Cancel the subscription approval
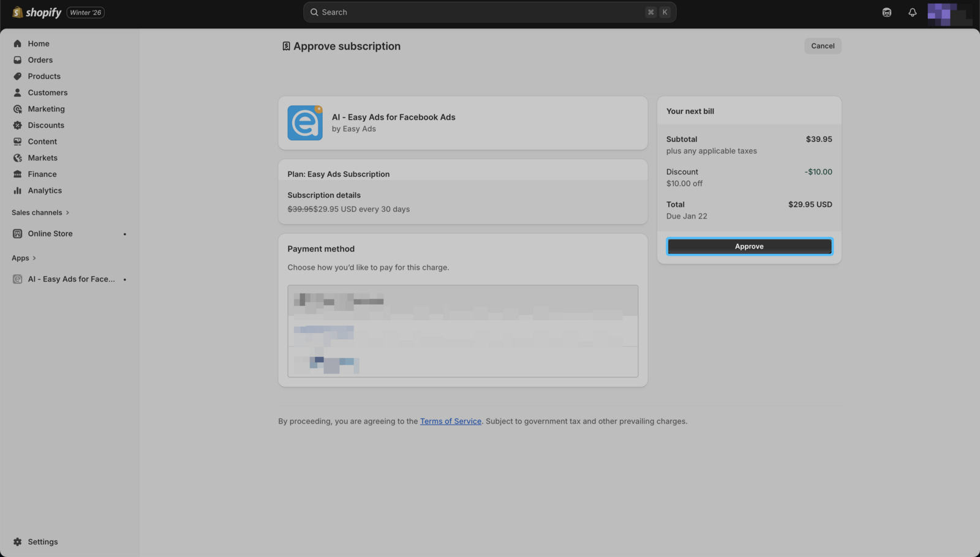The width and height of the screenshot is (980, 557). [822, 46]
